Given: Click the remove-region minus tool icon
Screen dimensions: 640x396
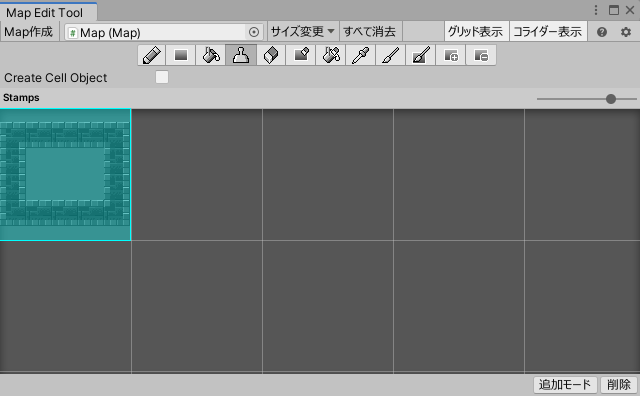Looking at the screenshot, I should click(x=481, y=55).
